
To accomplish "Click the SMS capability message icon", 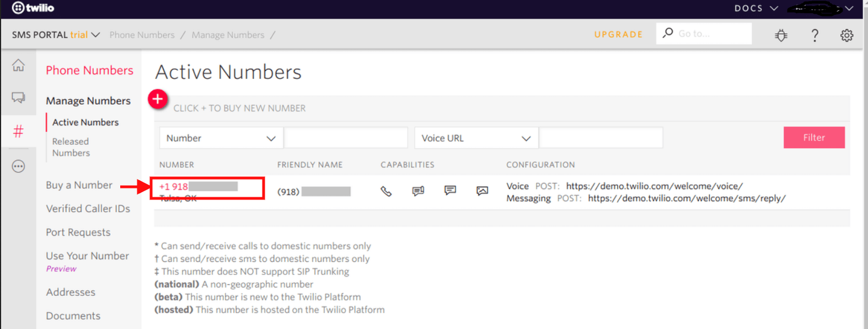I will coord(450,191).
